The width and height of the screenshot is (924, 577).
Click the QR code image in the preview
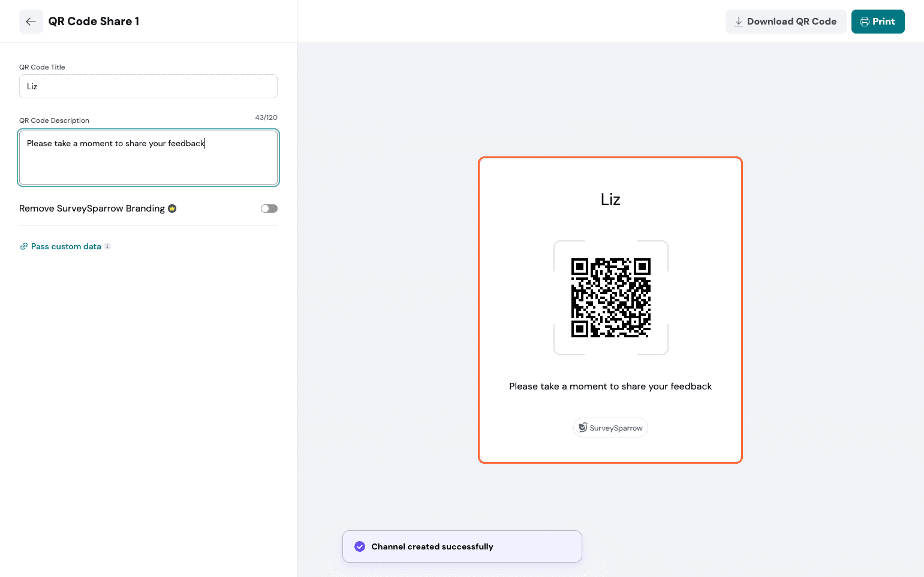tap(610, 298)
